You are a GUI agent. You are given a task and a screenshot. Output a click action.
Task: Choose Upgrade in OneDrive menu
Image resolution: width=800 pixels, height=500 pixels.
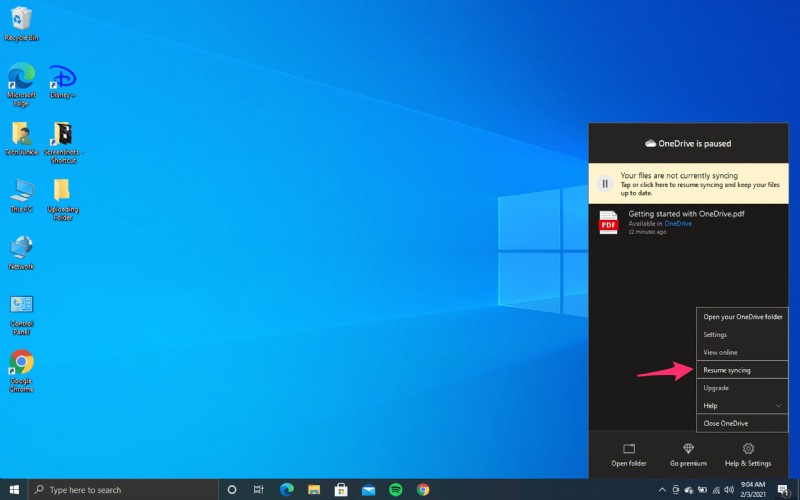[742, 388]
